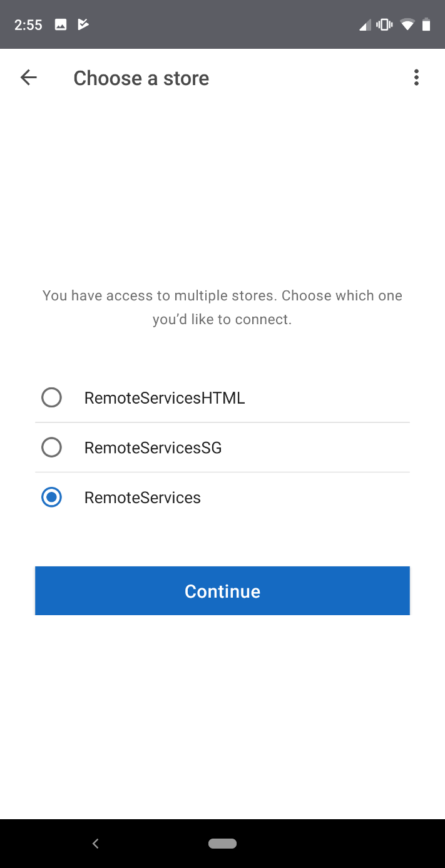Tap the image notification icon in status bar
The width and height of the screenshot is (445, 868).
point(61,25)
